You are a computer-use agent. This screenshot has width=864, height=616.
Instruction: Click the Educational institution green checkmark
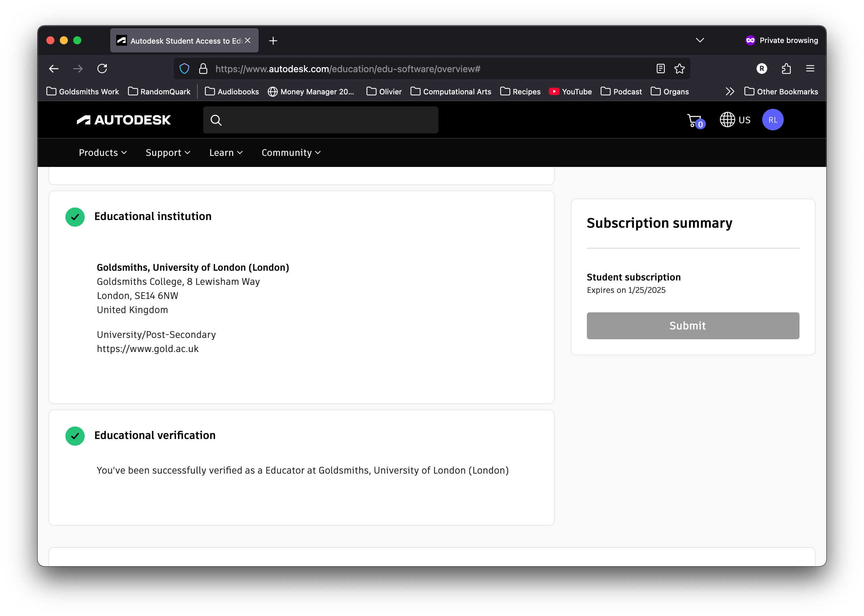[75, 217]
